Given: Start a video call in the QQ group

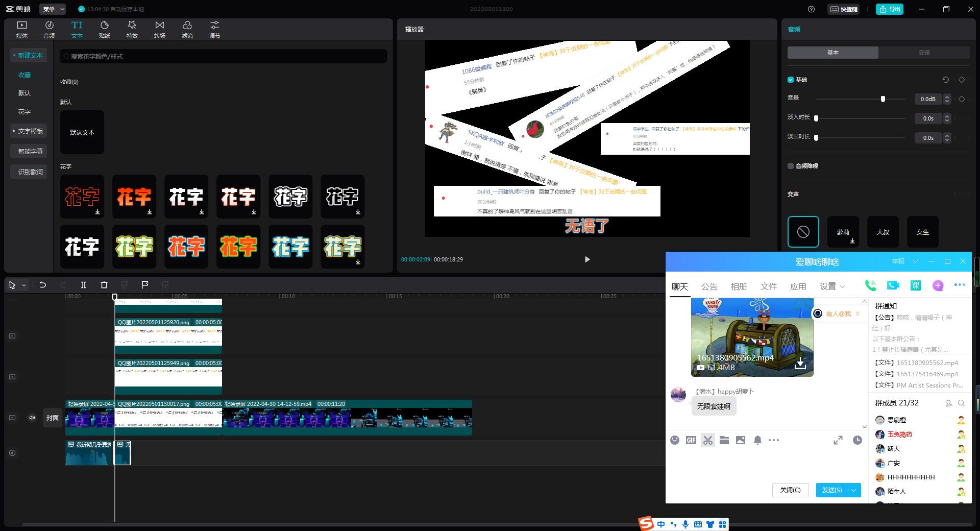Looking at the screenshot, I should pos(893,286).
